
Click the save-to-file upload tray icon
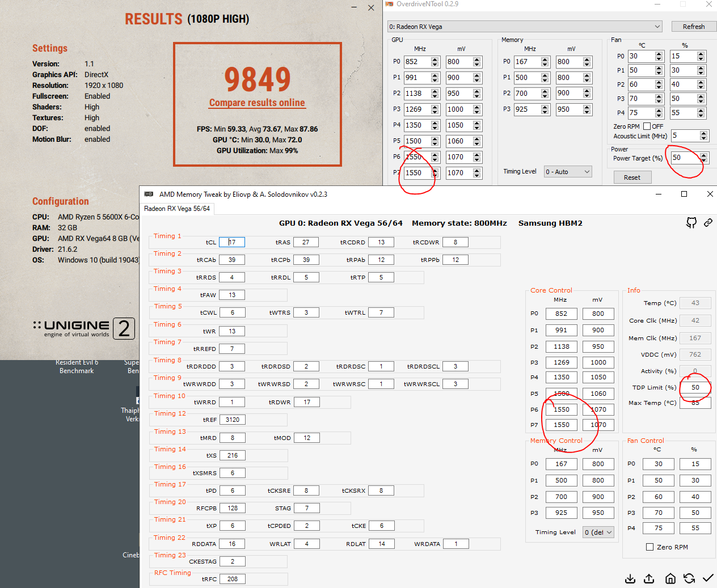[x=649, y=578]
